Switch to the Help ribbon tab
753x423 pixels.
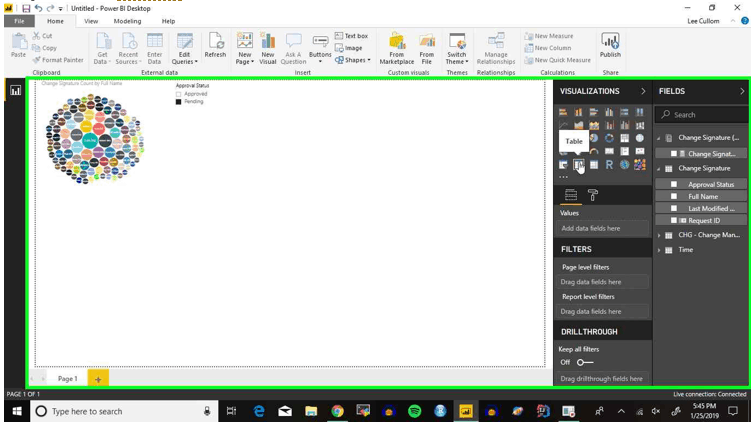coord(168,21)
